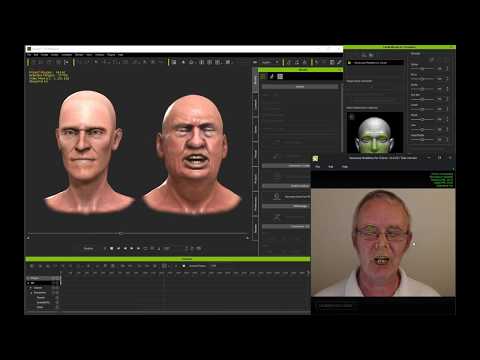
Task: Open the File menu in iClone
Action: click(29, 55)
